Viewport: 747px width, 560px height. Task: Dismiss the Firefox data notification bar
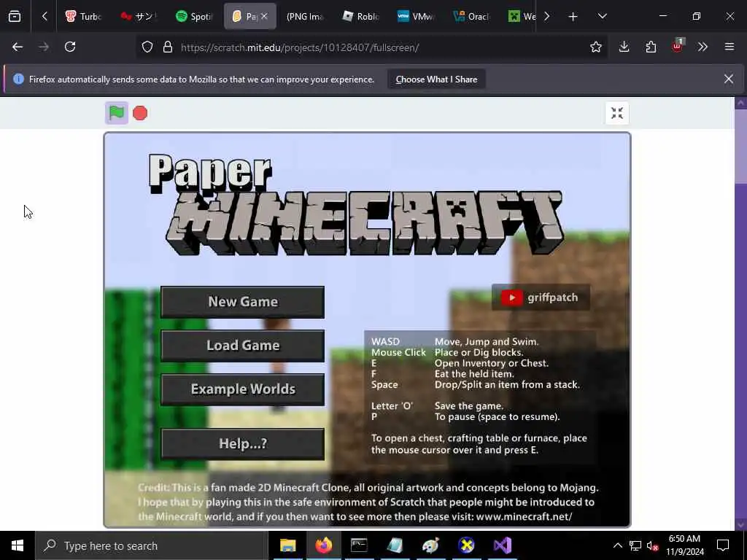729,79
